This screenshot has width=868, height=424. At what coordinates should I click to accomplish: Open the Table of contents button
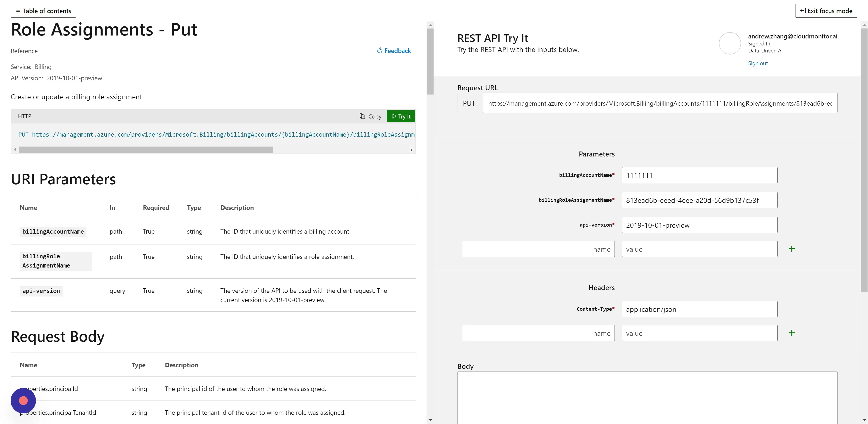click(x=43, y=11)
